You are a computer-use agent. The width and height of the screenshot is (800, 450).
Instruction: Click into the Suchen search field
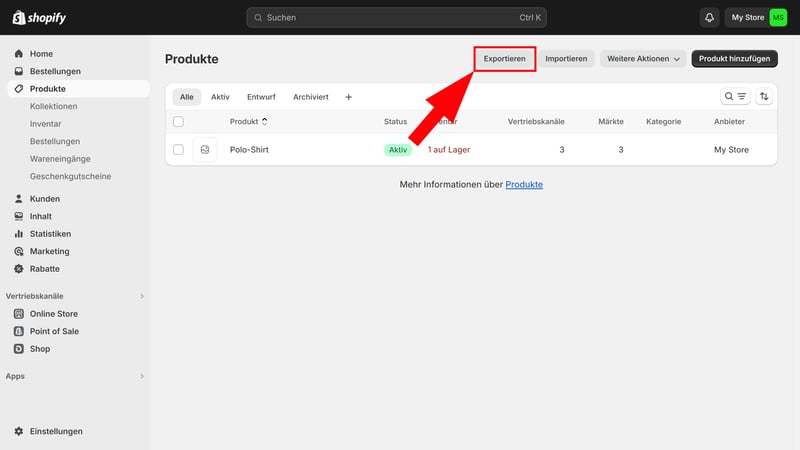click(396, 17)
